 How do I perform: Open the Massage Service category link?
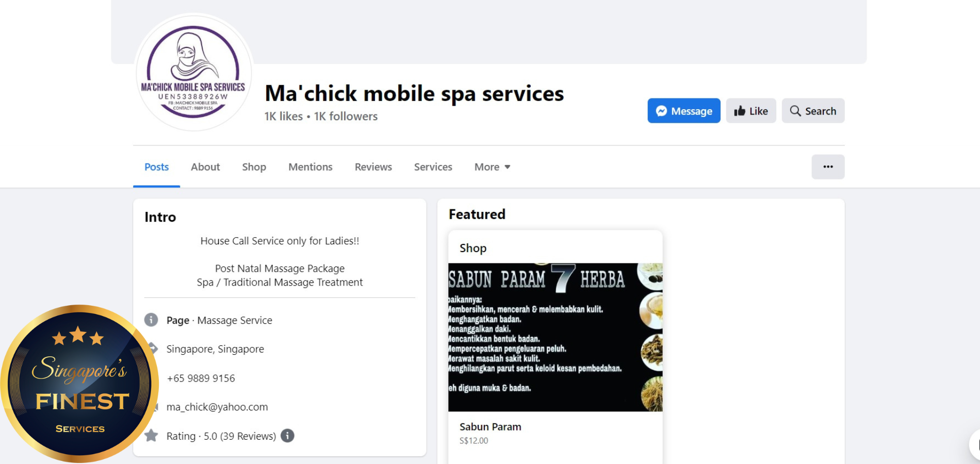235,320
